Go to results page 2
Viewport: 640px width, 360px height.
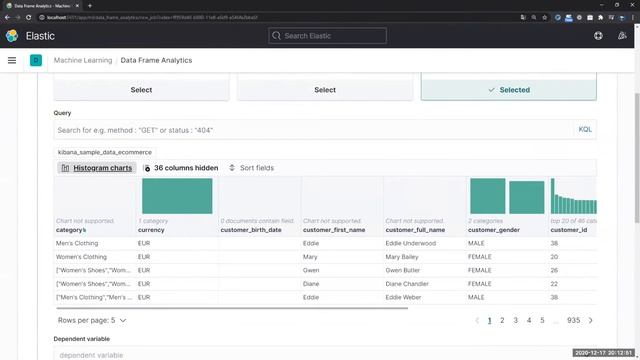(x=502, y=320)
